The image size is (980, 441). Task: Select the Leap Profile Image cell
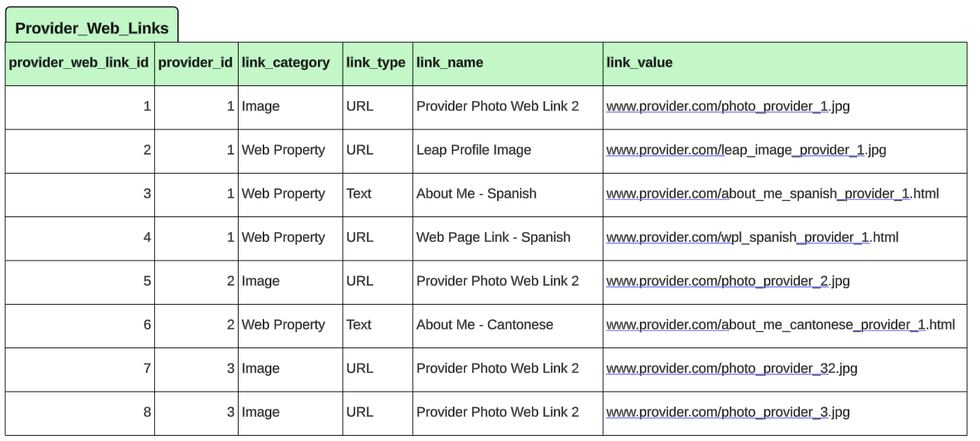click(474, 150)
